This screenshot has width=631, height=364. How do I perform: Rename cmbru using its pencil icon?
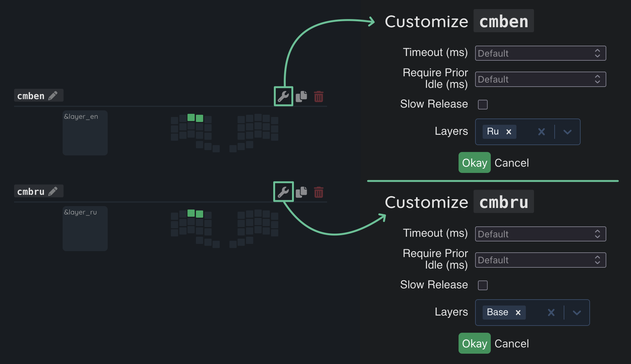tap(53, 191)
